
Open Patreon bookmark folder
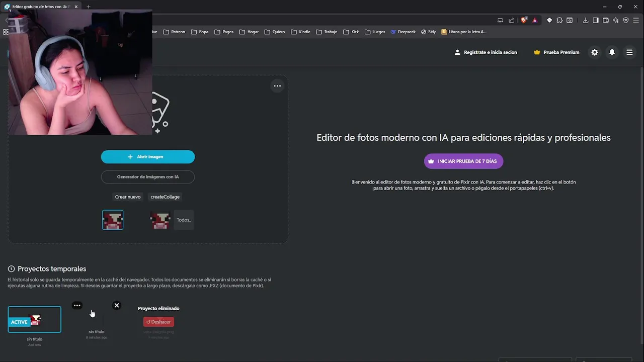click(x=174, y=32)
